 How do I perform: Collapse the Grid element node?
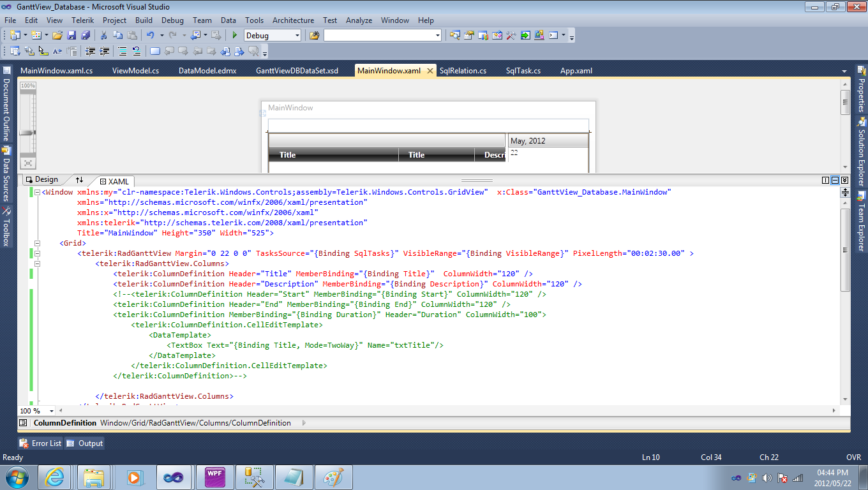[38, 243]
